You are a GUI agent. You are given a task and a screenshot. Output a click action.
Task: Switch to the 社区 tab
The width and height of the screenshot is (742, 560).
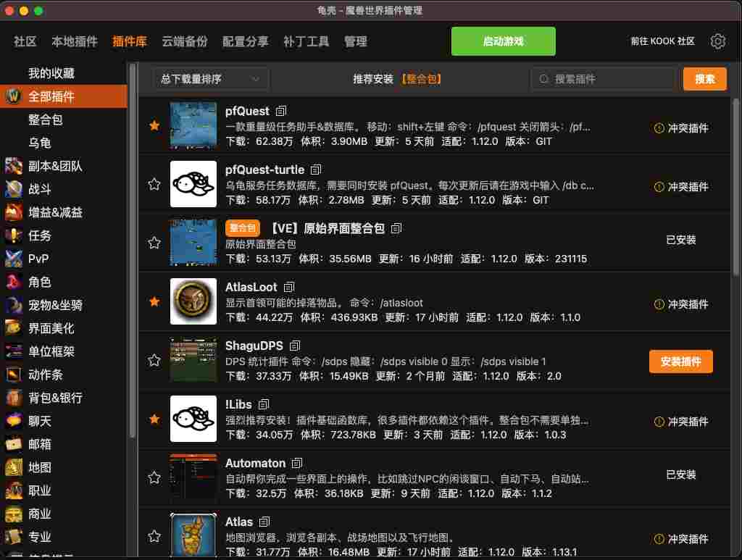(25, 41)
